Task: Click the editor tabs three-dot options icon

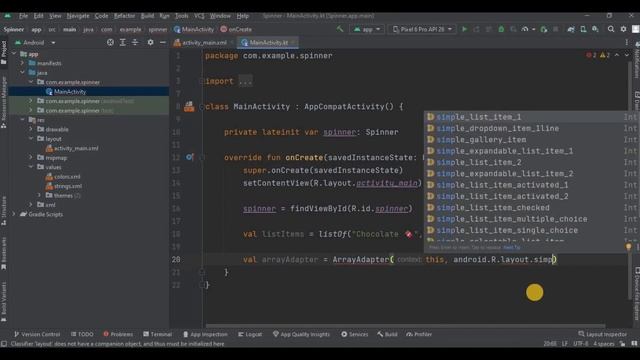Action: click(627, 42)
